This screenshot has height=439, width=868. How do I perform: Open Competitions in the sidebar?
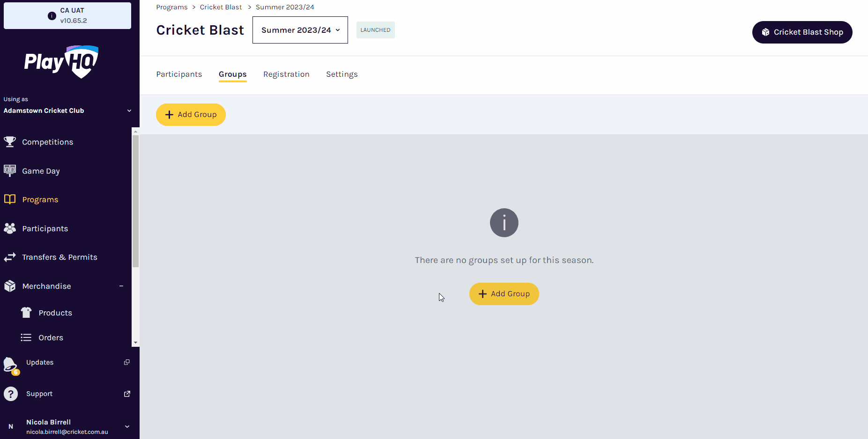[x=48, y=142]
